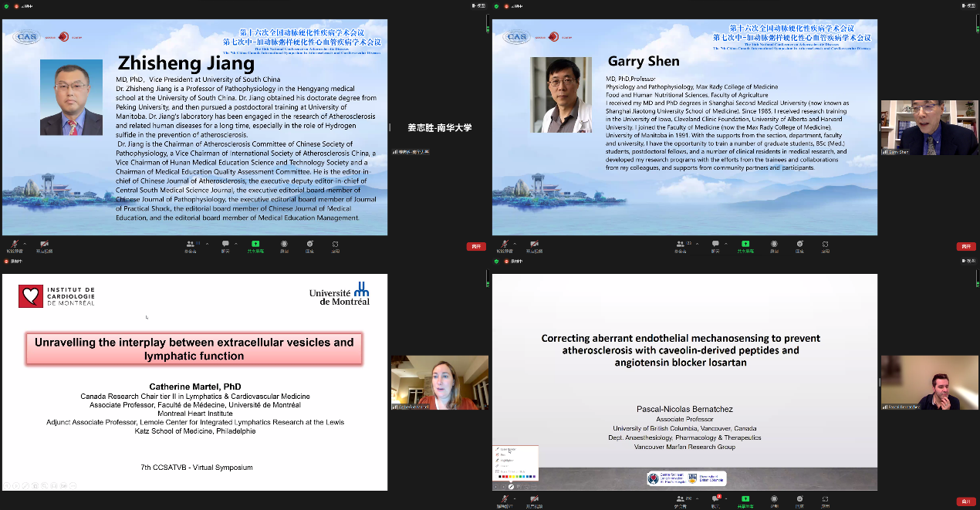Expand chat options arrow in Garry Shen window

coord(726,242)
